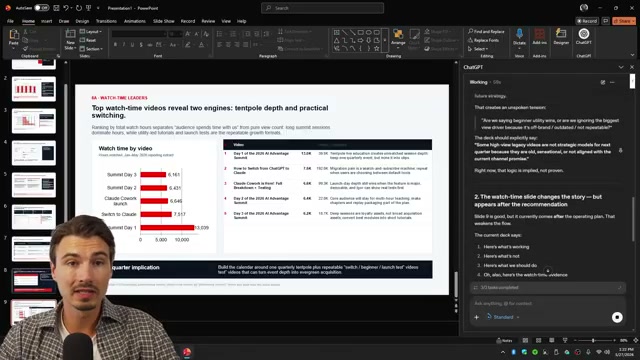Switch to the Transitions tab
The image size is (640, 360).
[x=106, y=21]
